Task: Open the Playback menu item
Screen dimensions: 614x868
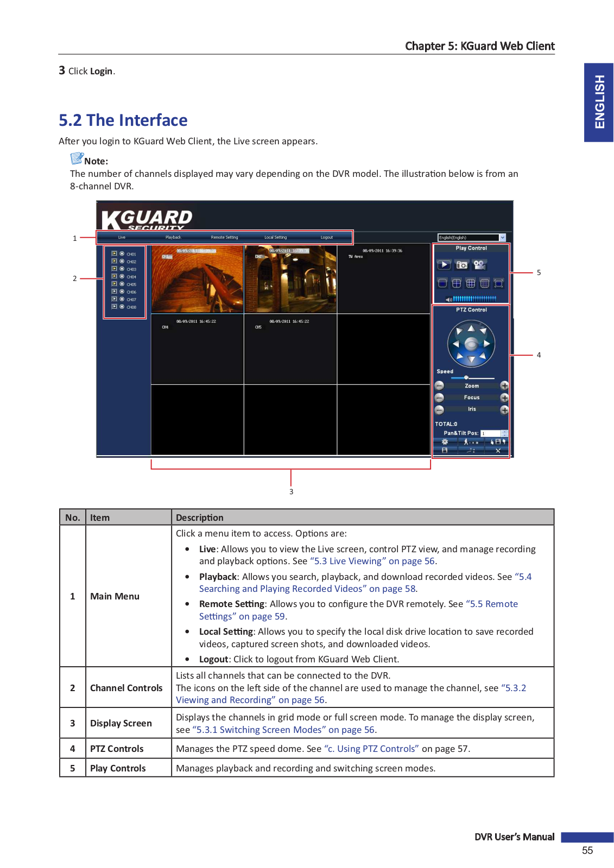Action: point(173,237)
